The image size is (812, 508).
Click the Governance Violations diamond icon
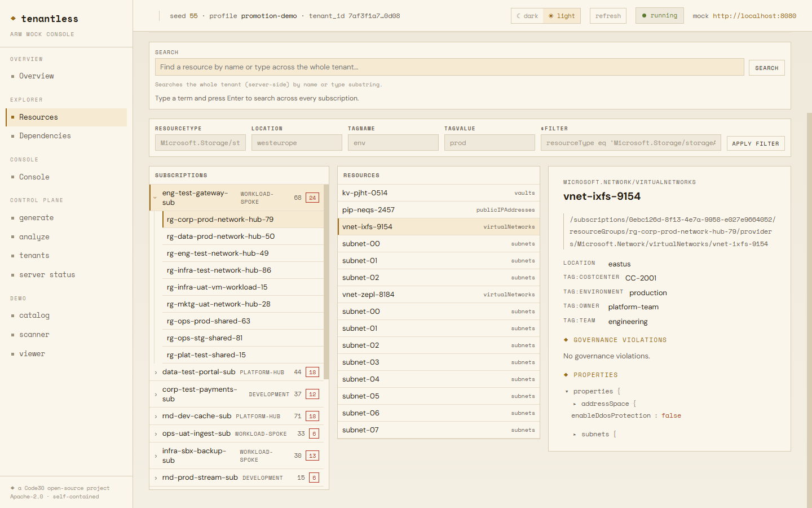coord(566,340)
